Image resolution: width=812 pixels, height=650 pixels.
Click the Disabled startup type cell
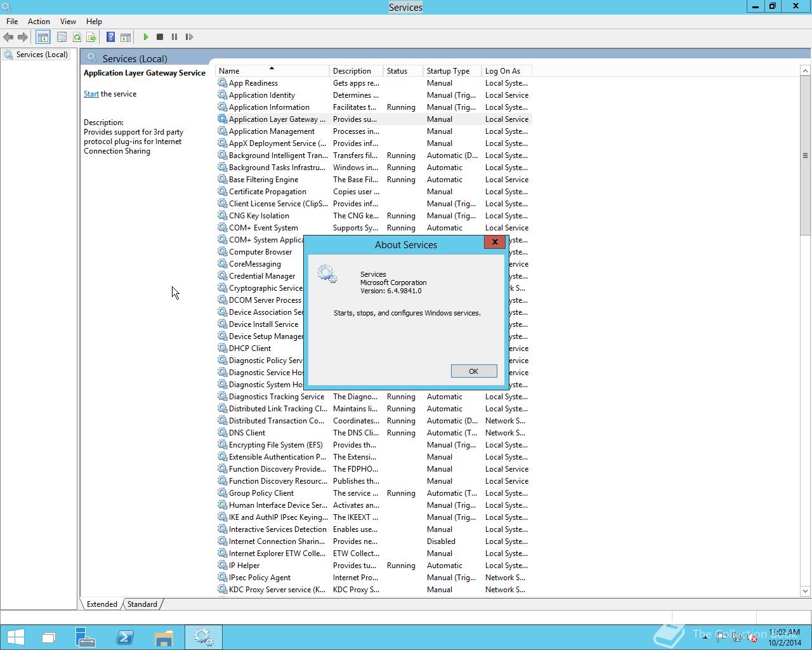click(x=441, y=541)
